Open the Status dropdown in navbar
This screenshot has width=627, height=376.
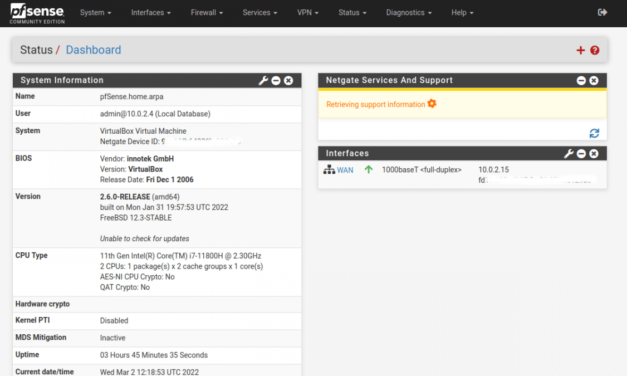[x=352, y=13]
